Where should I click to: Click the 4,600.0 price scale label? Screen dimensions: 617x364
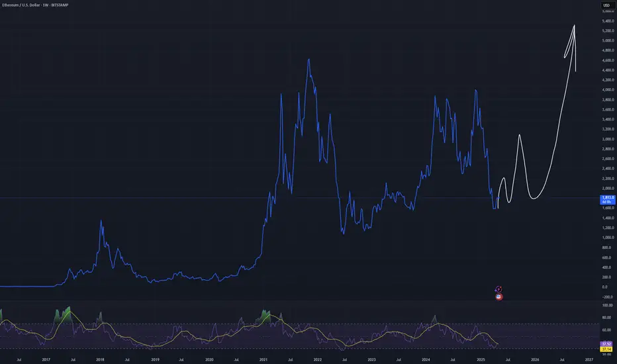click(x=608, y=60)
